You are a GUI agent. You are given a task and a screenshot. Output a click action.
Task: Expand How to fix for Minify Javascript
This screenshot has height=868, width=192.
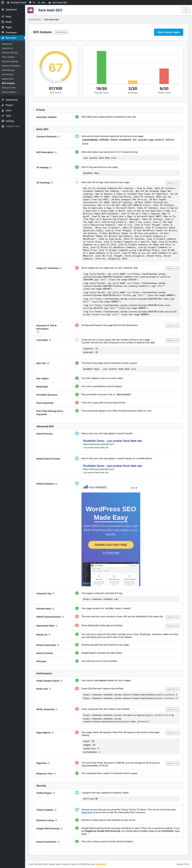click(x=173, y=710)
